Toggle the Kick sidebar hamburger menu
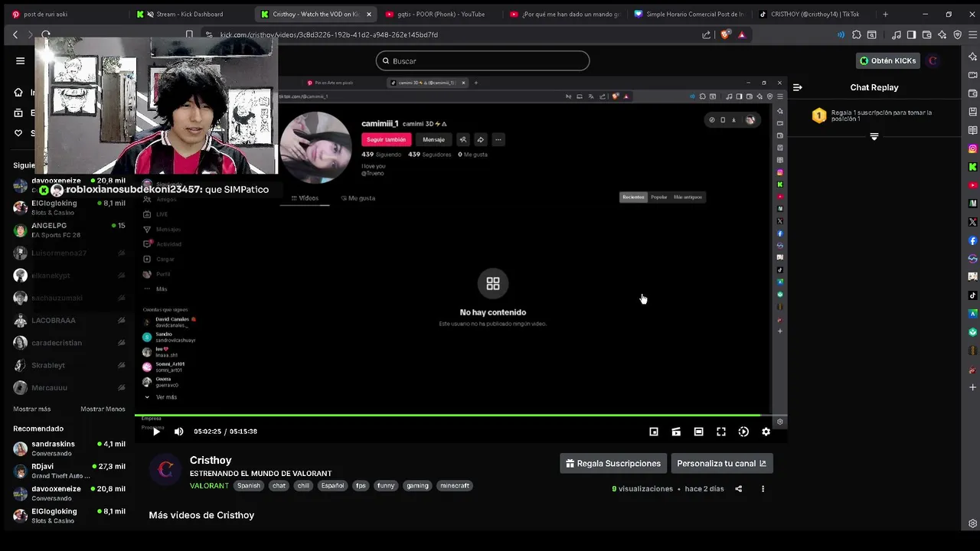Image resolution: width=980 pixels, height=551 pixels. 21,60
